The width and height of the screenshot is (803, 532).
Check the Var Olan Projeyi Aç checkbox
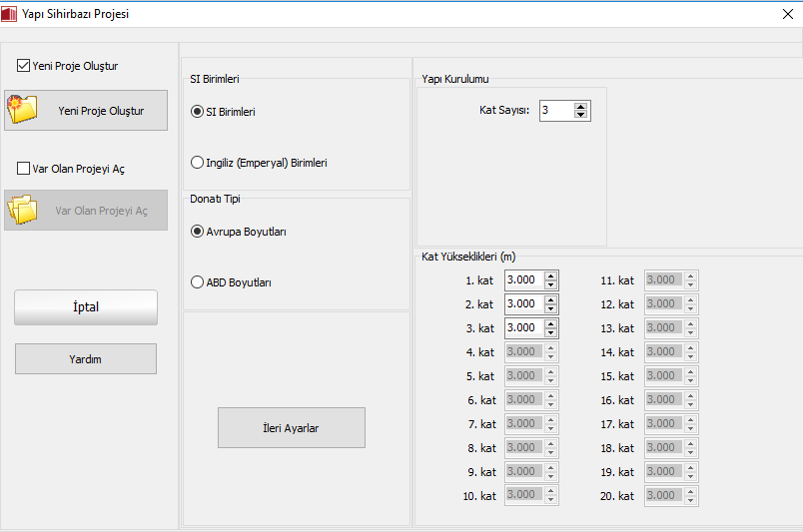[24, 169]
